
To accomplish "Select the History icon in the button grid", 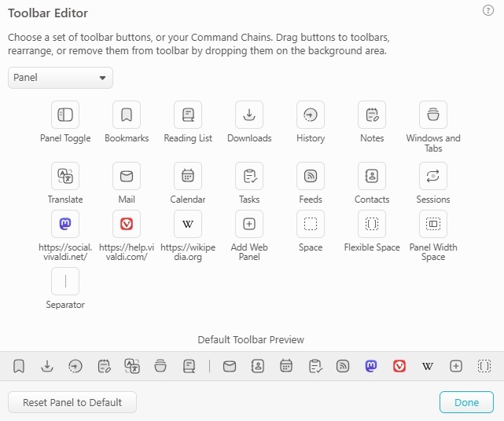I will pyautogui.click(x=311, y=115).
